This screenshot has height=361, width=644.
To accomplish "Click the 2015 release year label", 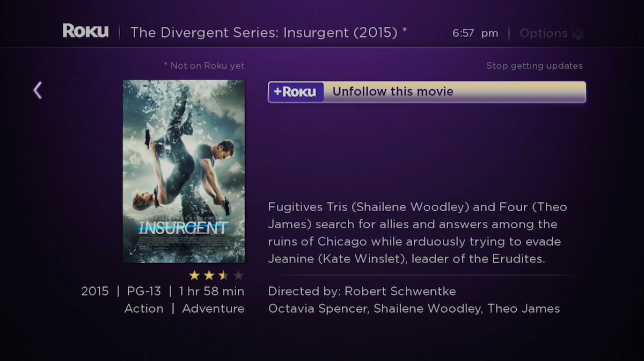I will coord(95,291).
